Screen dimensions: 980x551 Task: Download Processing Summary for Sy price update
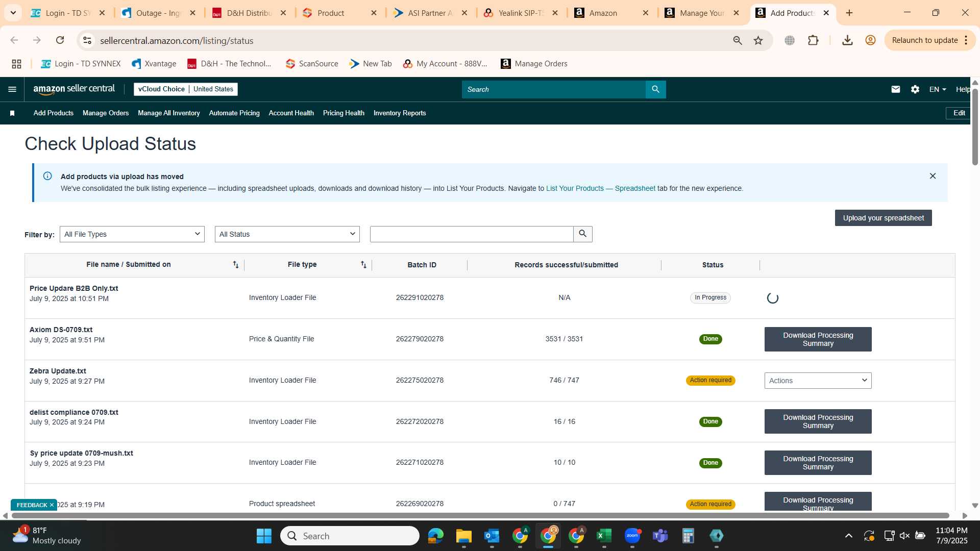818,463
